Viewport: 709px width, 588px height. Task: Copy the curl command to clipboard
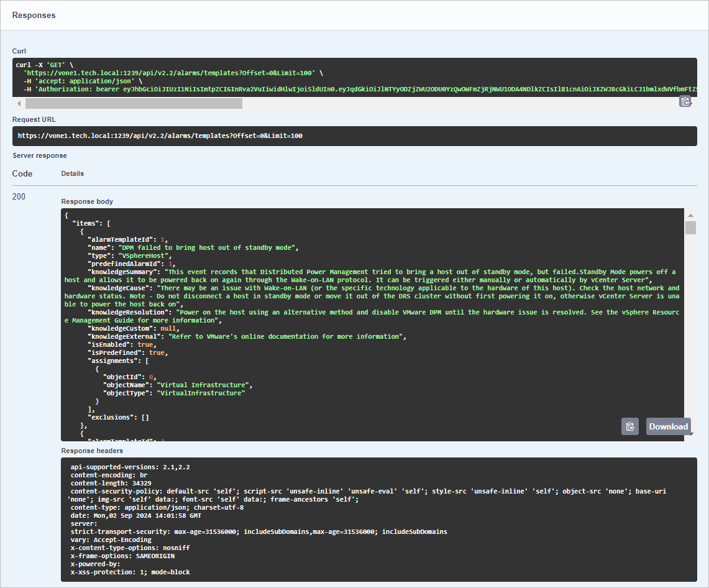(685, 102)
